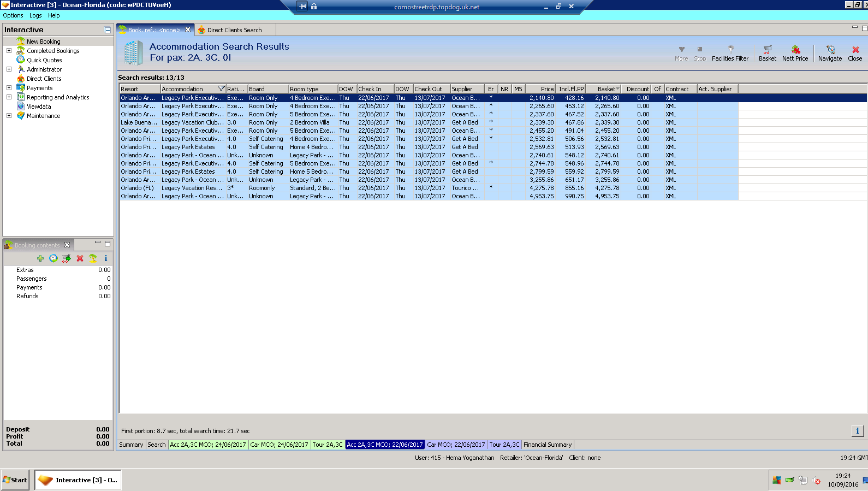Click the Quick Quotes clock icon

tap(21, 60)
